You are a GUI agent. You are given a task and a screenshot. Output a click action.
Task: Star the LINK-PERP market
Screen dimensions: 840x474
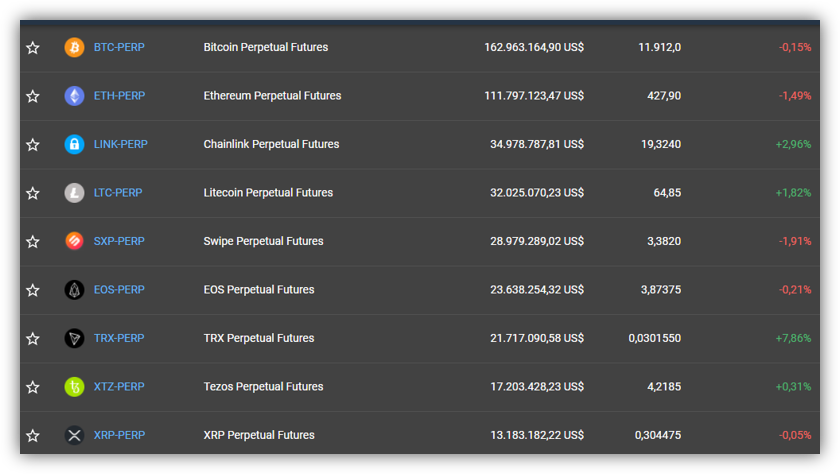[x=33, y=145]
